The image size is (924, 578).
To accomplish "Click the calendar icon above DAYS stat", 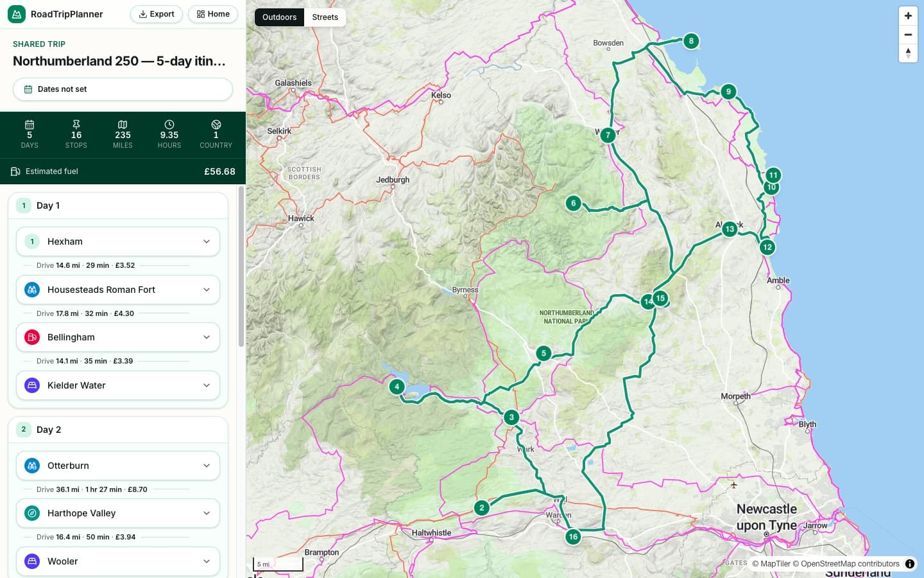I will tap(30, 125).
